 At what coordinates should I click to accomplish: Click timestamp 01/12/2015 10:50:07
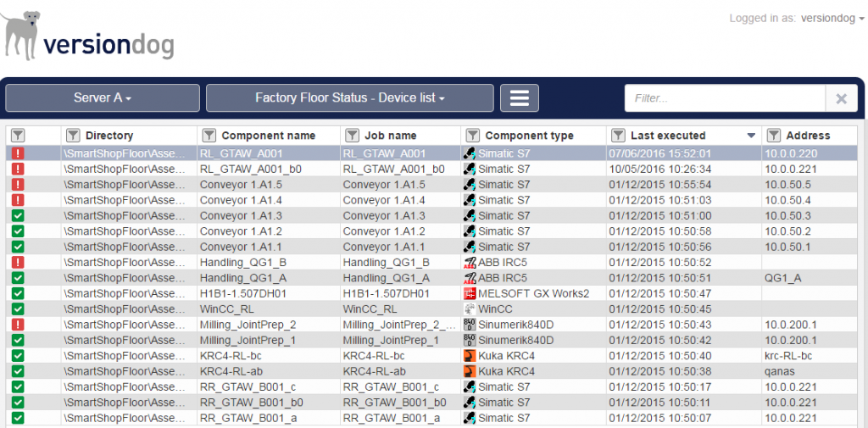pyautogui.click(x=659, y=418)
